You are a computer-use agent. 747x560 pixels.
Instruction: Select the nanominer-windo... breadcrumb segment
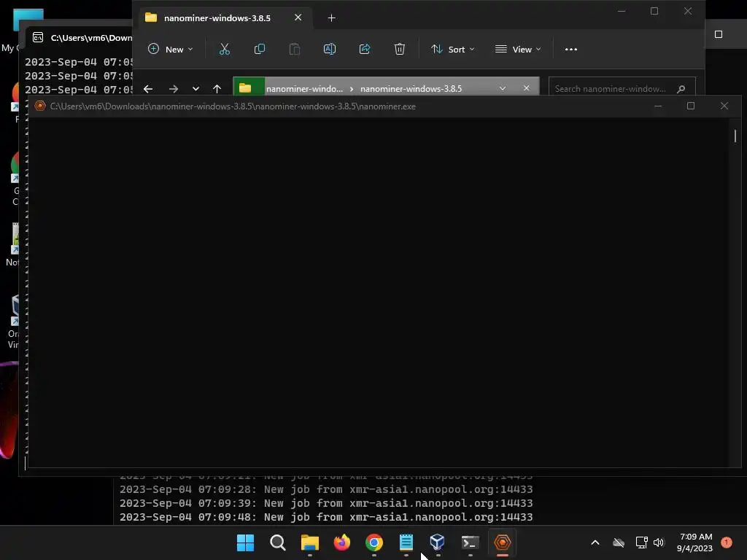[304, 88]
